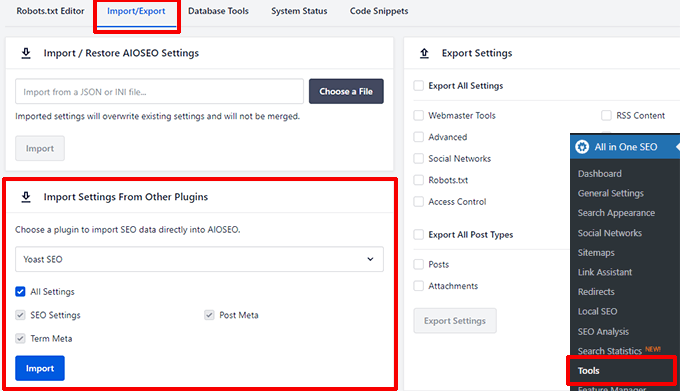The width and height of the screenshot is (680, 391).
Task: Open Link Assistant in the AIOSEO menu
Action: point(605,272)
